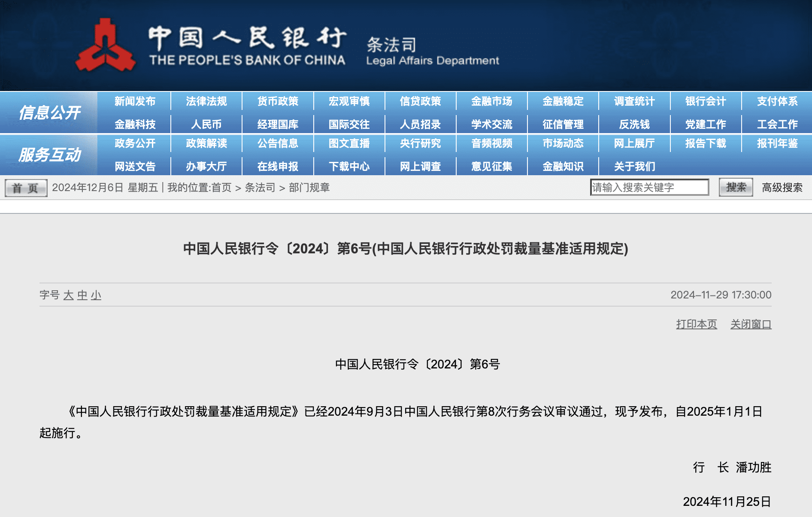Go to 货币政策 page
Image resolution: width=812 pixels, height=517 pixels.
click(278, 101)
